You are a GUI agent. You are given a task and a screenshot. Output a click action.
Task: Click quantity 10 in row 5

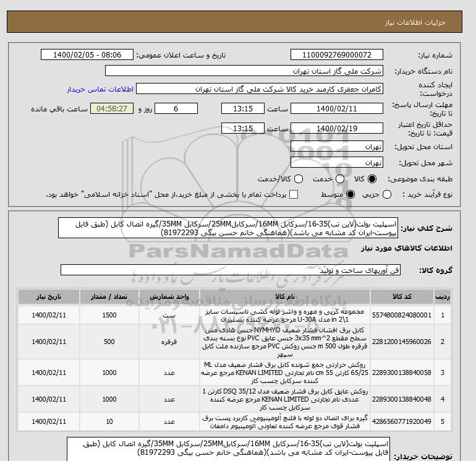109,421
